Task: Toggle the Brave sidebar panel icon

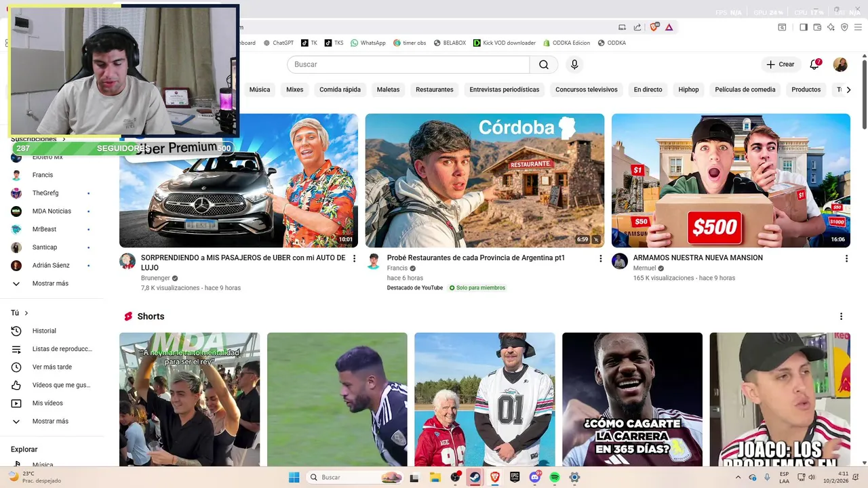Action: coord(804,27)
